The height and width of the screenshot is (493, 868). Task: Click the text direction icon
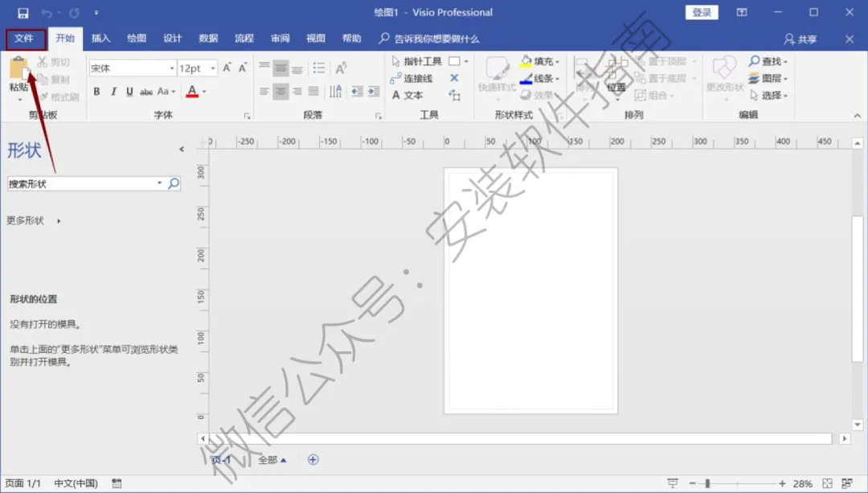[335, 92]
